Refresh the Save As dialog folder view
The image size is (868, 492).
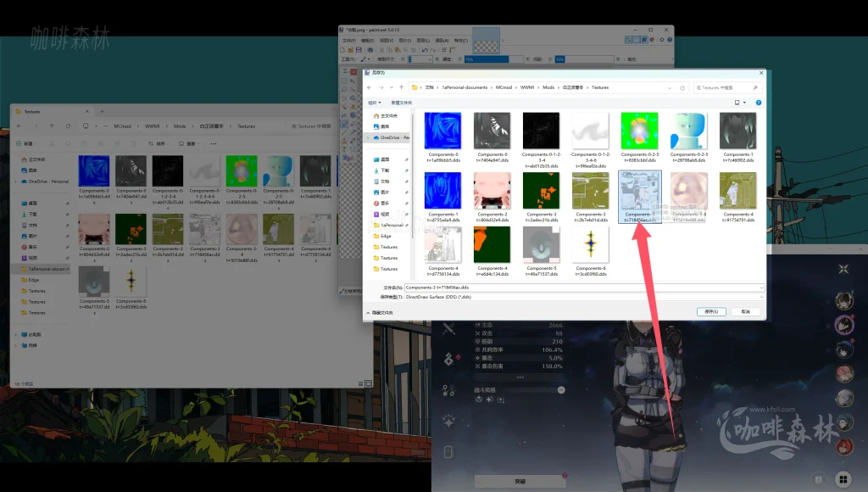point(682,87)
